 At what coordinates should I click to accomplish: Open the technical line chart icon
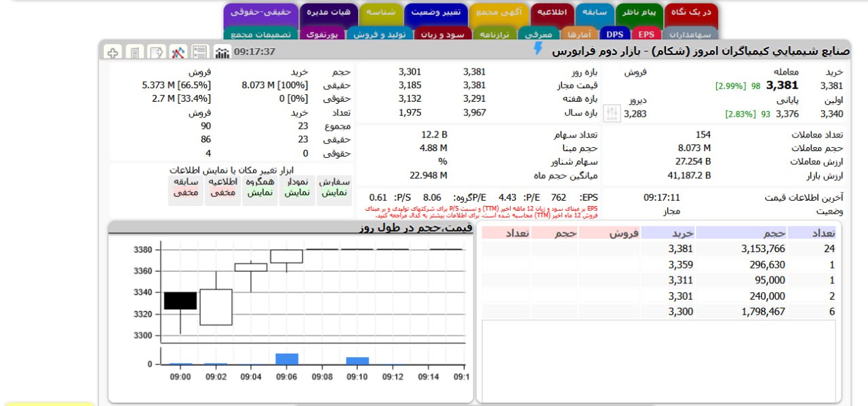point(178,52)
